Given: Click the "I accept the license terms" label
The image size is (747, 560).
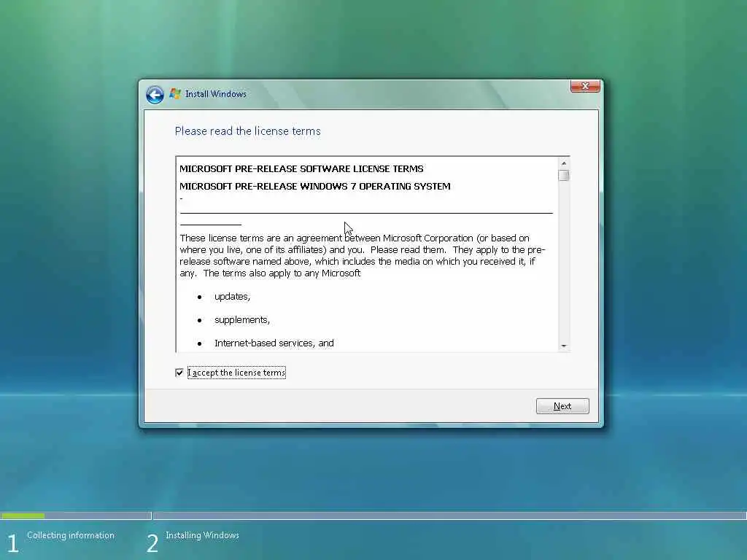Looking at the screenshot, I should (236, 373).
